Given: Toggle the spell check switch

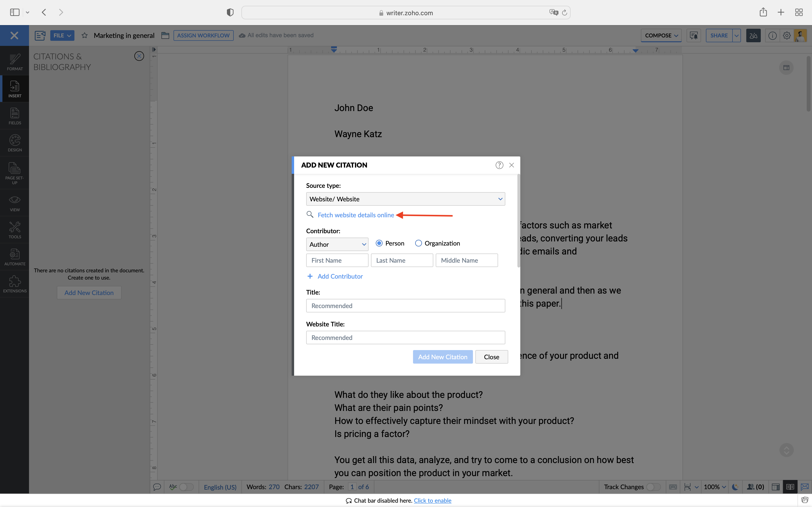Looking at the screenshot, I should pos(186,487).
